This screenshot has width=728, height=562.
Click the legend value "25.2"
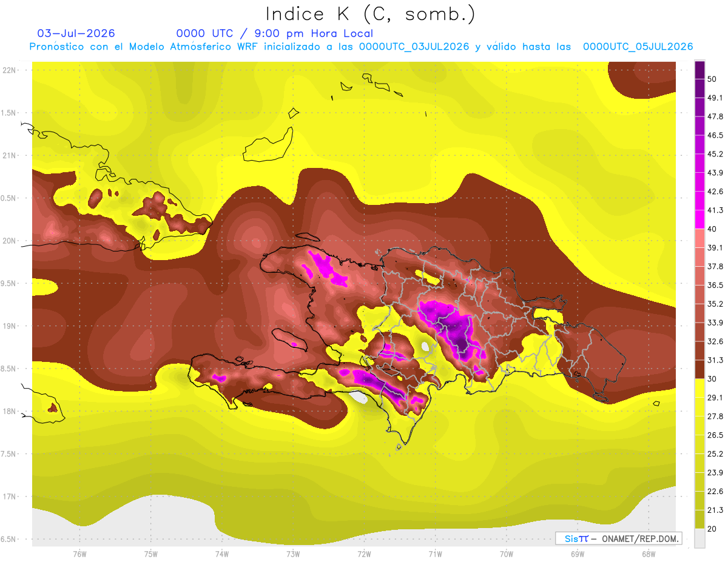click(x=715, y=454)
